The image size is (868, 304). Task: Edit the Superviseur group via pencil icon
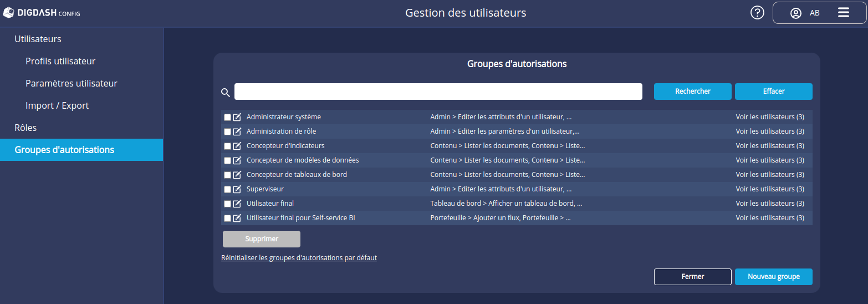click(237, 189)
